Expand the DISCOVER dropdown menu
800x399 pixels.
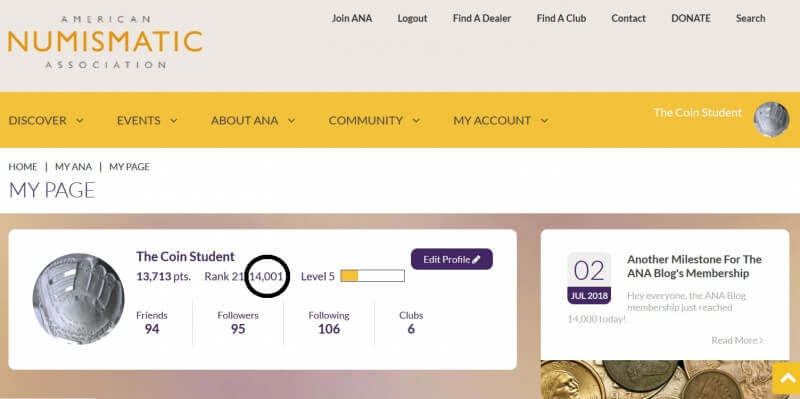46,121
